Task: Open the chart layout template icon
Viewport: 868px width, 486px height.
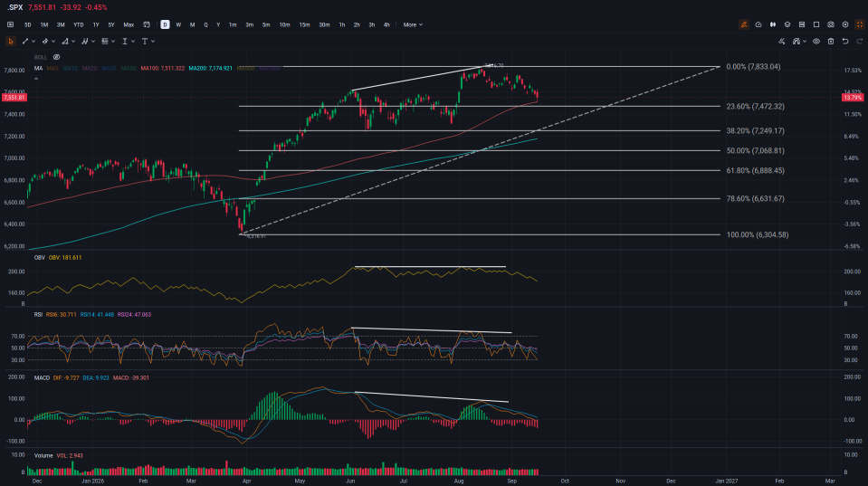Action: [x=802, y=25]
